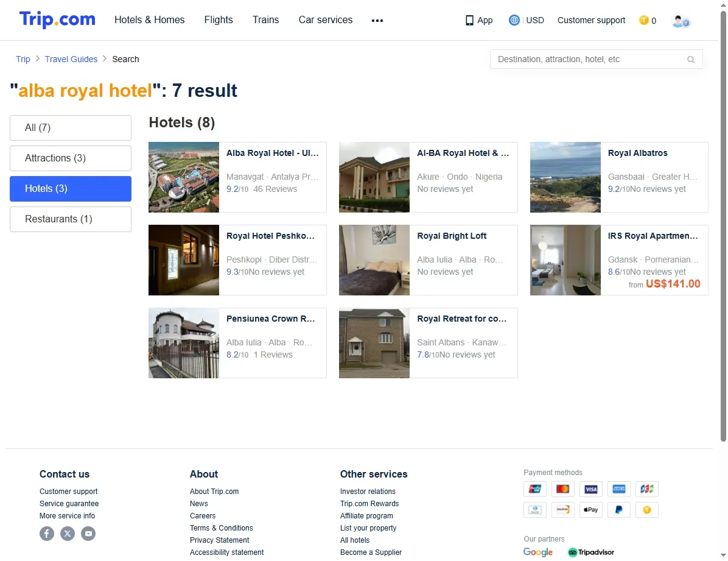
Task: Open Al-BA Royal Hotel card title
Action: [463, 153]
